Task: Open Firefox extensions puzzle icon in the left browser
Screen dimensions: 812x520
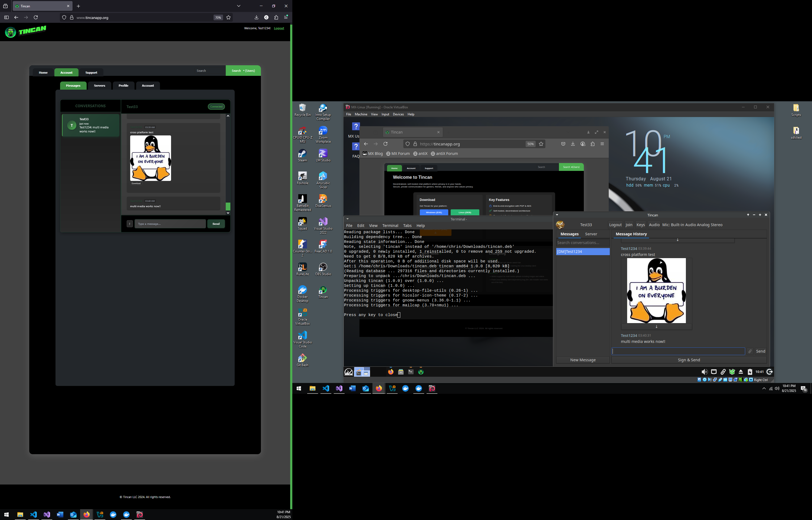Action: pyautogui.click(x=276, y=18)
